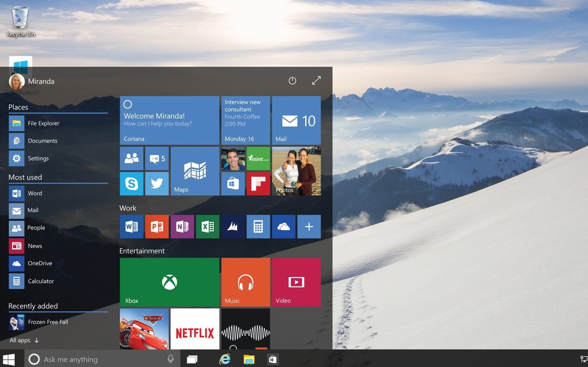Open Miranda's user account picture
This screenshot has width=588, height=367.
(x=17, y=81)
